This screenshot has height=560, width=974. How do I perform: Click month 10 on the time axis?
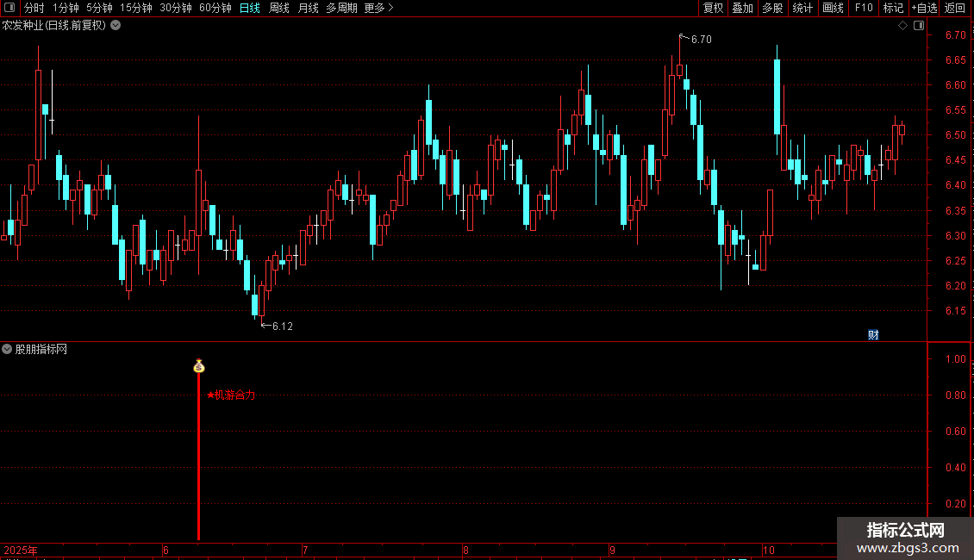click(768, 550)
